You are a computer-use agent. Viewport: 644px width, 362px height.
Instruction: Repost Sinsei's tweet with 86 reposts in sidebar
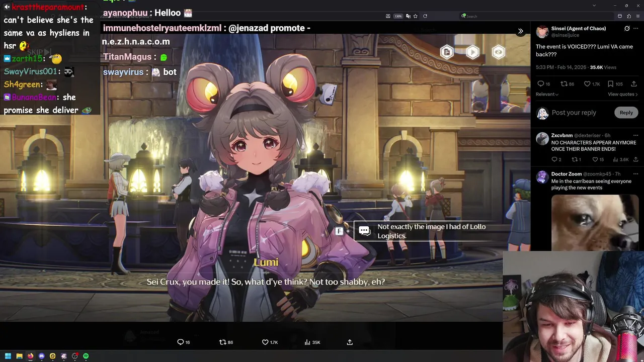[568, 84]
